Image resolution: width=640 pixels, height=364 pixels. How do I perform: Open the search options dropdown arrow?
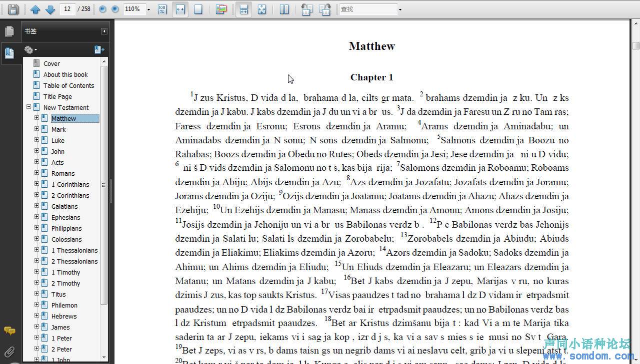[x=400, y=9]
